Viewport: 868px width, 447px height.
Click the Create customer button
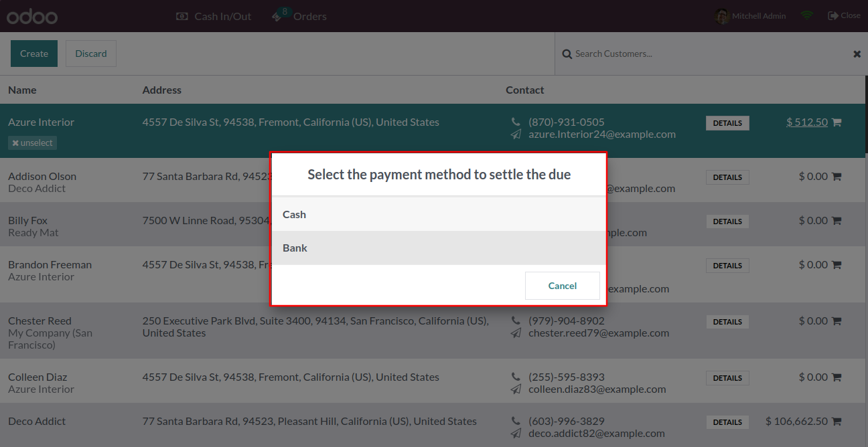click(x=34, y=54)
